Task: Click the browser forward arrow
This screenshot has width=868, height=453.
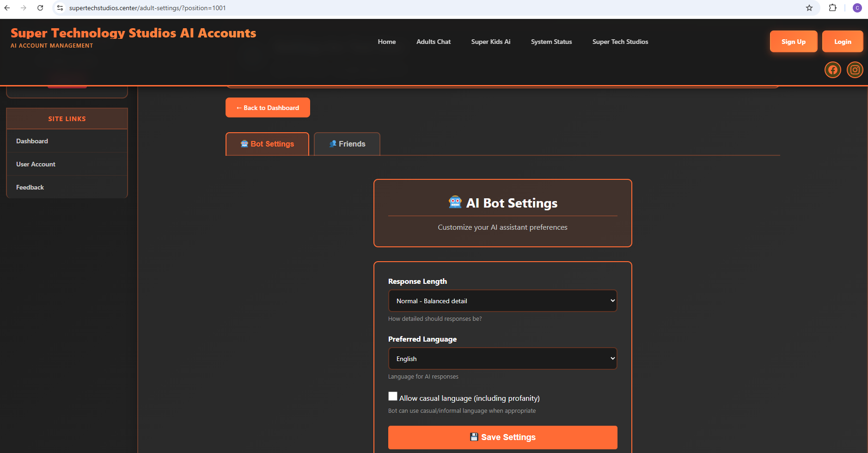Action: pyautogui.click(x=24, y=8)
